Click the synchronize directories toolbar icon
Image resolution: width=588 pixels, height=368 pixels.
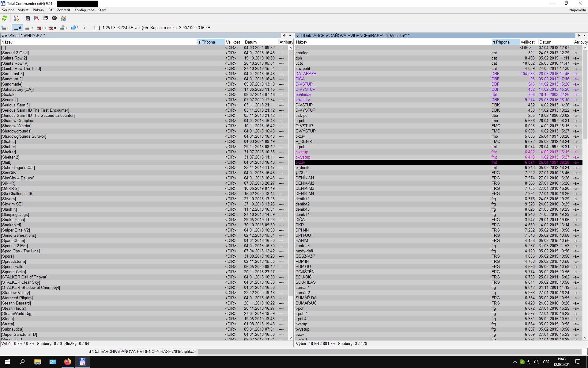coord(63,18)
